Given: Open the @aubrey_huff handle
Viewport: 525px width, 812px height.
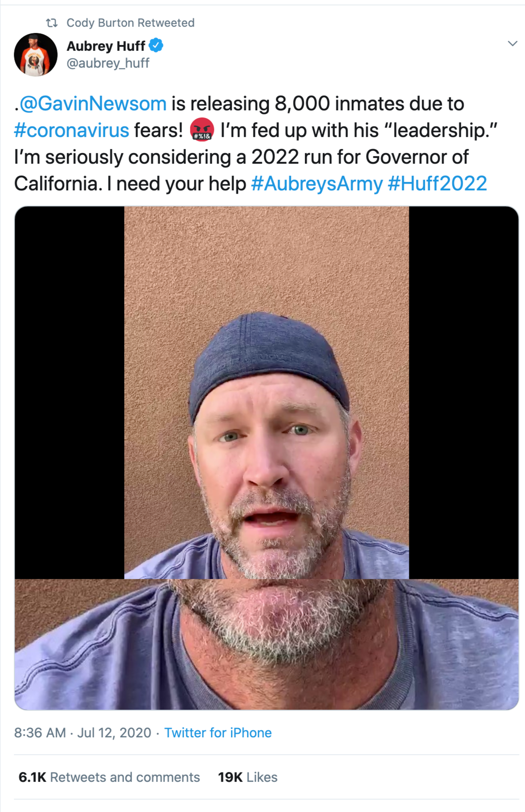Looking at the screenshot, I should click(108, 63).
